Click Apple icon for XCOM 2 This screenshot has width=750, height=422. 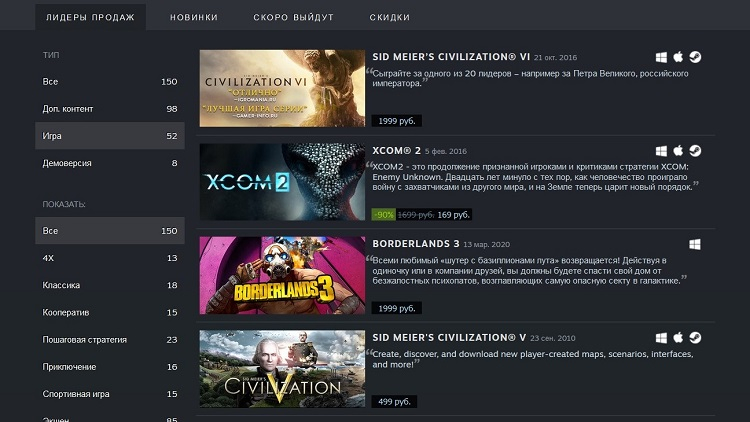click(x=678, y=151)
